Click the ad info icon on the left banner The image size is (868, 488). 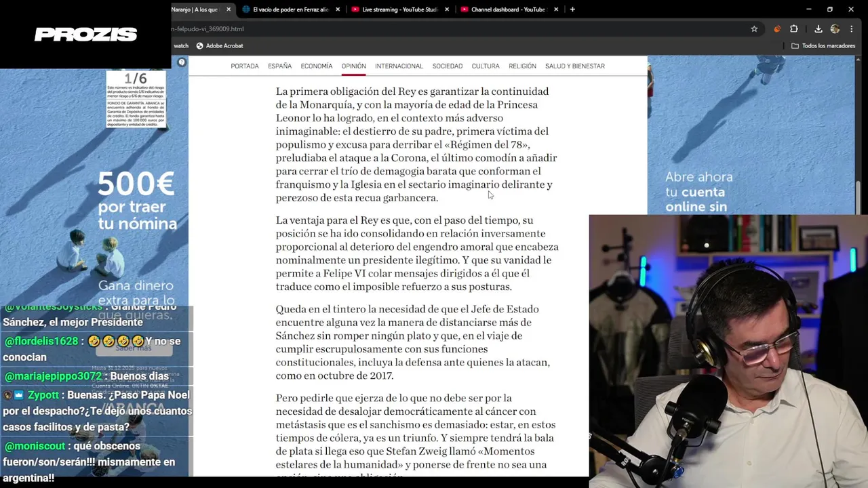pos(182,62)
